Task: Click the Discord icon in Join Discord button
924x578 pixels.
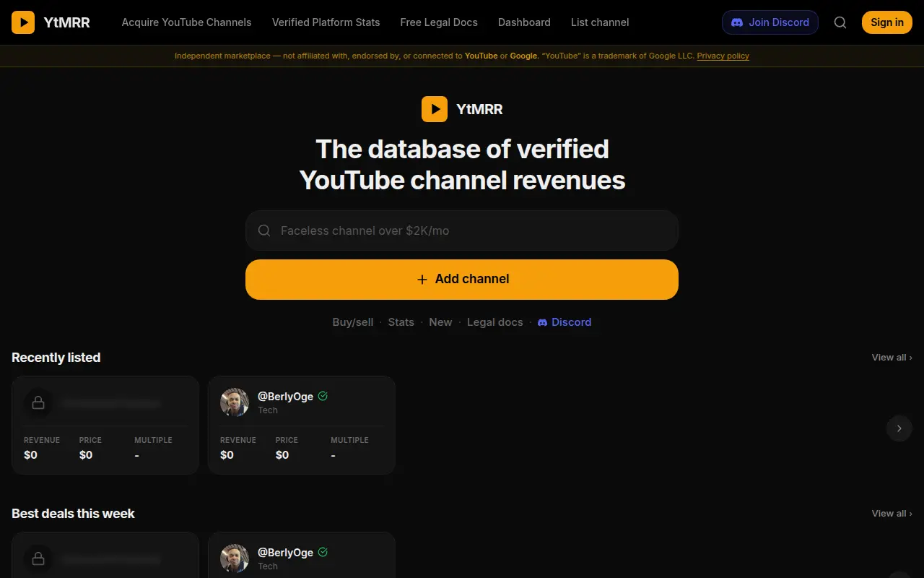Action: [737, 22]
